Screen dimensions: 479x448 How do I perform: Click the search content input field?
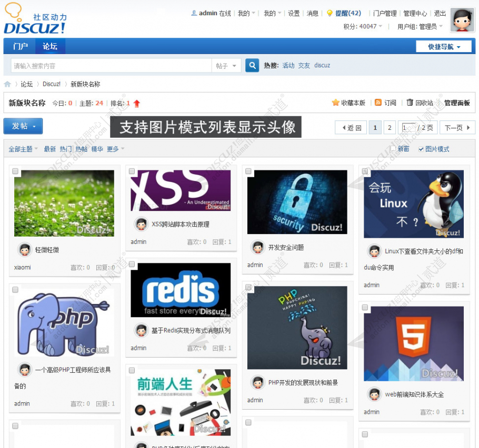click(111, 66)
